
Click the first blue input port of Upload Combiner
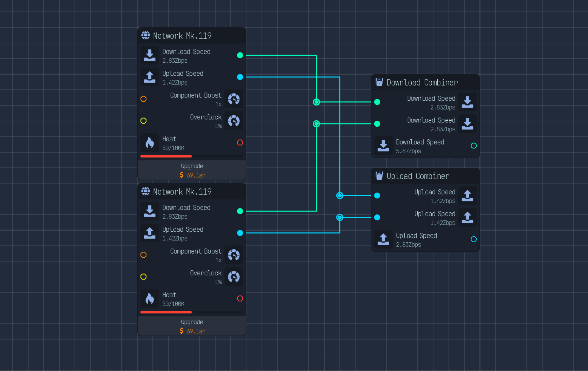pos(377,196)
